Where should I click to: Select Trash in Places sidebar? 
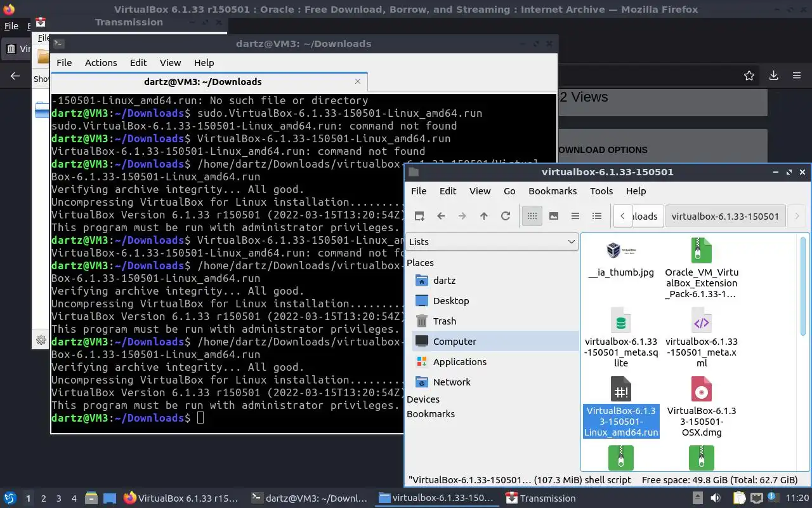click(x=495, y=321)
